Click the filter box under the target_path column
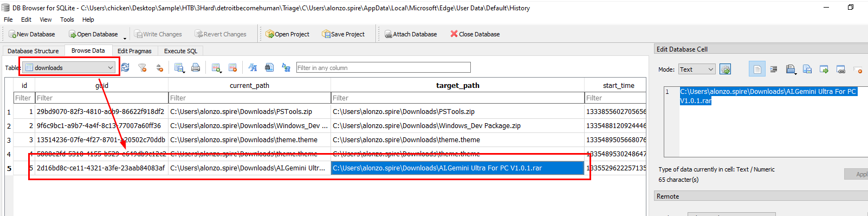 click(458, 98)
